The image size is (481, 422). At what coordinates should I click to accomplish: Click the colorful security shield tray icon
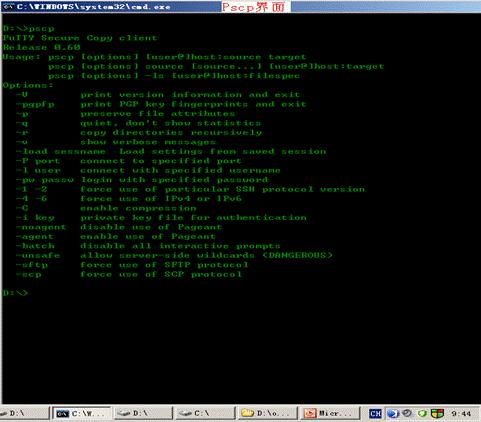tap(437, 414)
